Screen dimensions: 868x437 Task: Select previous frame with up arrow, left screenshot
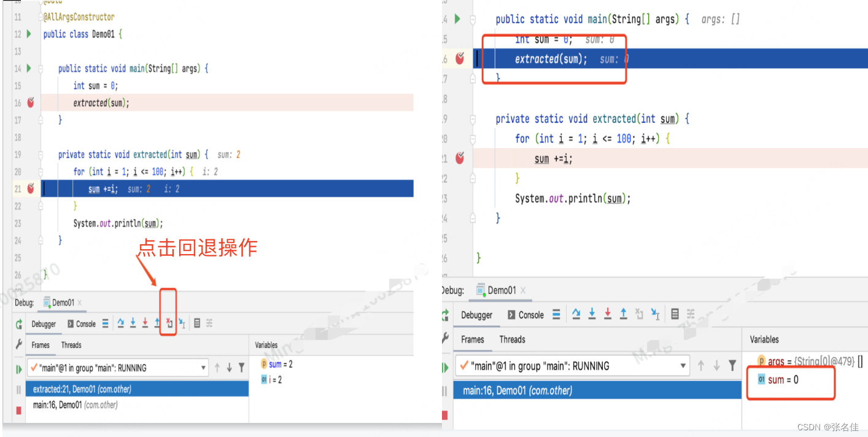217,368
